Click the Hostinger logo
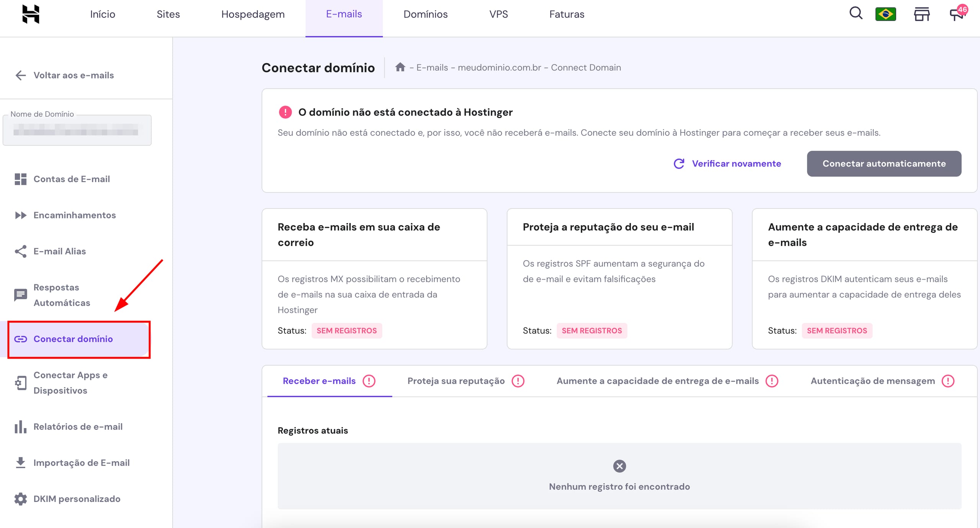This screenshot has width=980, height=528. click(x=30, y=14)
